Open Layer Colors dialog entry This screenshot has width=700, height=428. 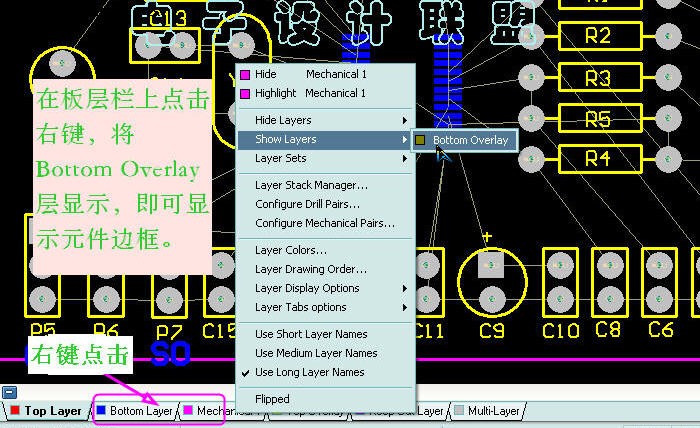pyautogui.click(x=291, y=250)
